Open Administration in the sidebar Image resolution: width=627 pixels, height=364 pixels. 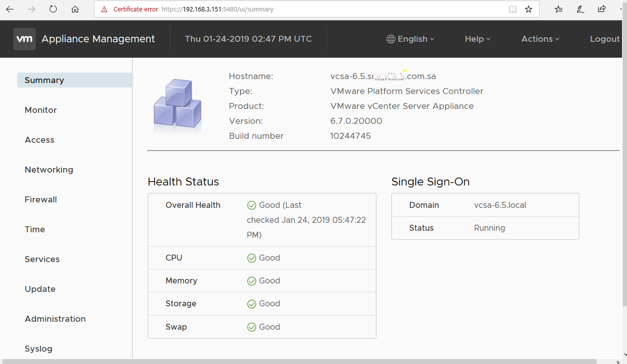point(55,319)
